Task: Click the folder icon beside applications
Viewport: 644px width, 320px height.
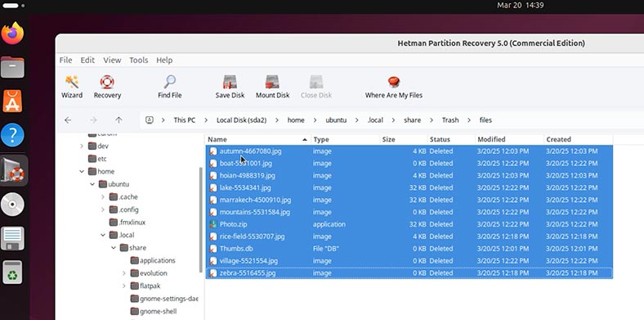Action: point(134,260)
